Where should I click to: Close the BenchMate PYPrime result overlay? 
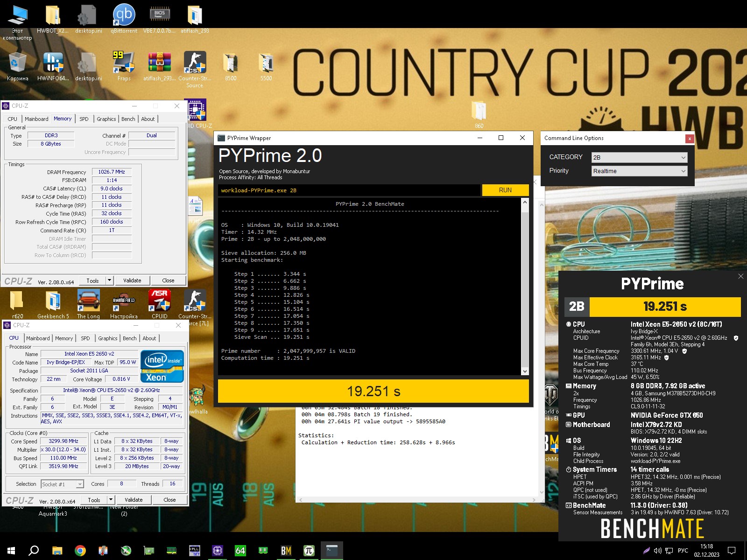[x=740, y=276]
